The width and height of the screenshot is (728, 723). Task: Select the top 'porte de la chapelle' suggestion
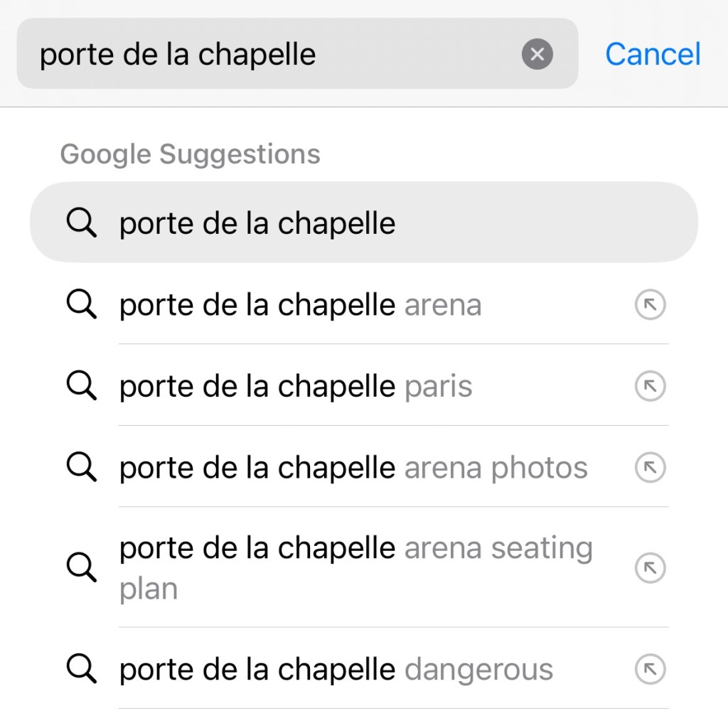257,223
